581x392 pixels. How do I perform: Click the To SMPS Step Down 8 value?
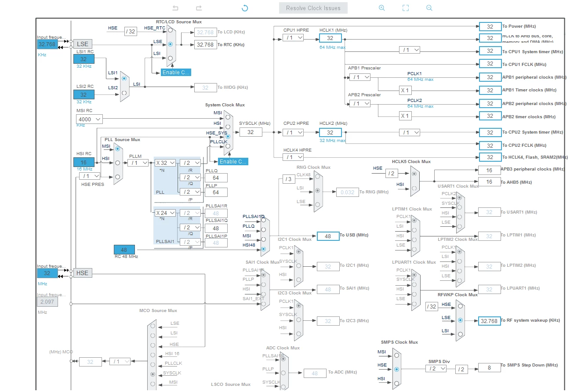point(490,367)
